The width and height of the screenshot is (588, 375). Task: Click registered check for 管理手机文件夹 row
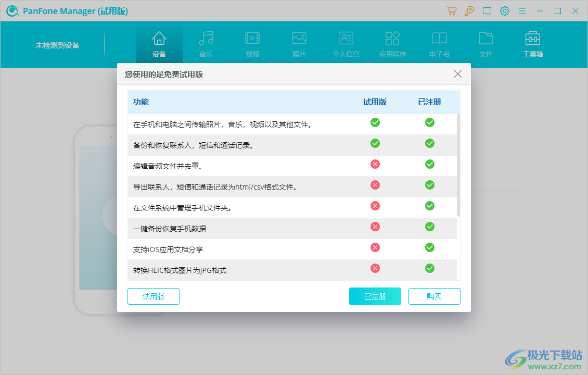[430, 206]
